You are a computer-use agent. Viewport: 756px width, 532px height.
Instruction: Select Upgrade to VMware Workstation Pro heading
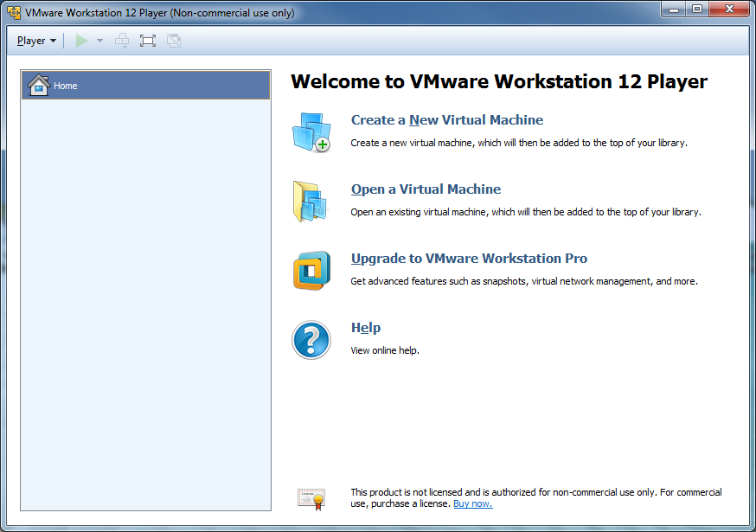point(469,259)
